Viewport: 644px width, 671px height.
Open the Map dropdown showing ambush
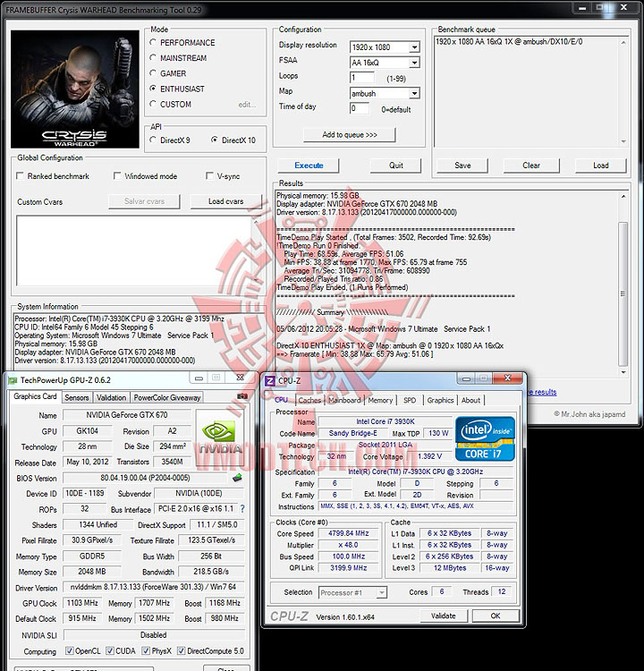click(414, 93)
